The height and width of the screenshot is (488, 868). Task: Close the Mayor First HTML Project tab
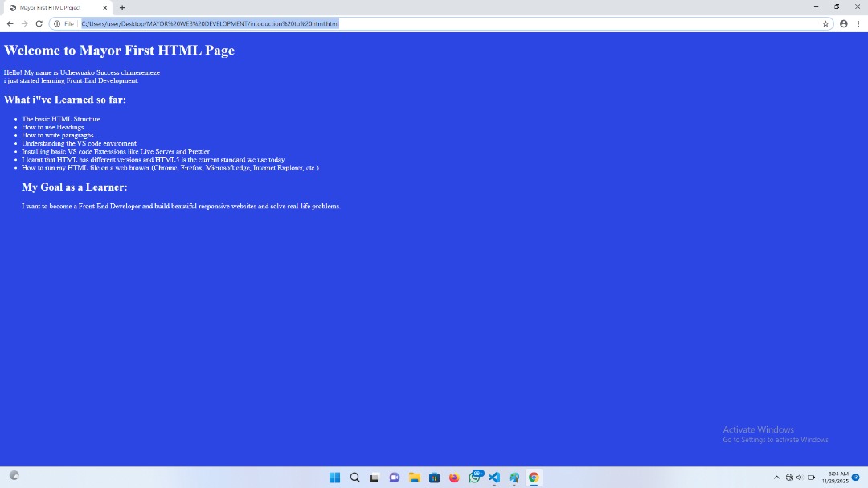[105, 8]
